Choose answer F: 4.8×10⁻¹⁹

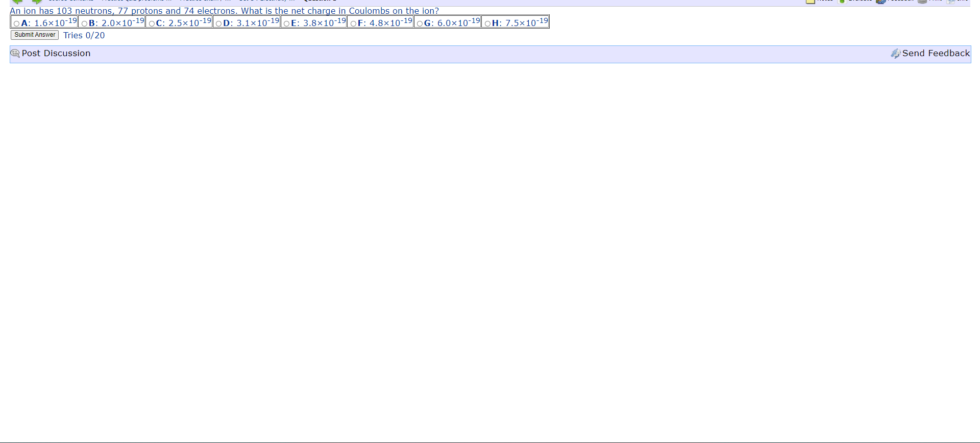coord(353,23)
